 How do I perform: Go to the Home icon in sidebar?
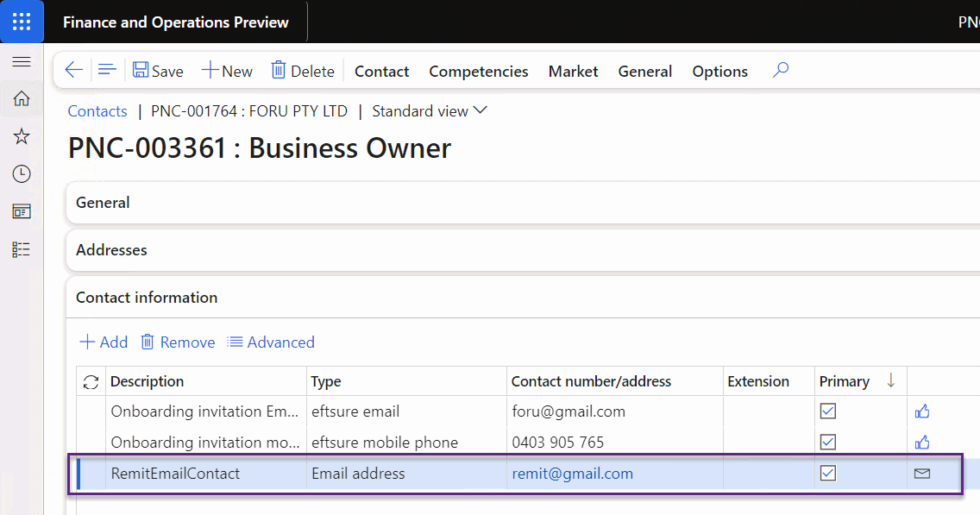coord(22,98)
